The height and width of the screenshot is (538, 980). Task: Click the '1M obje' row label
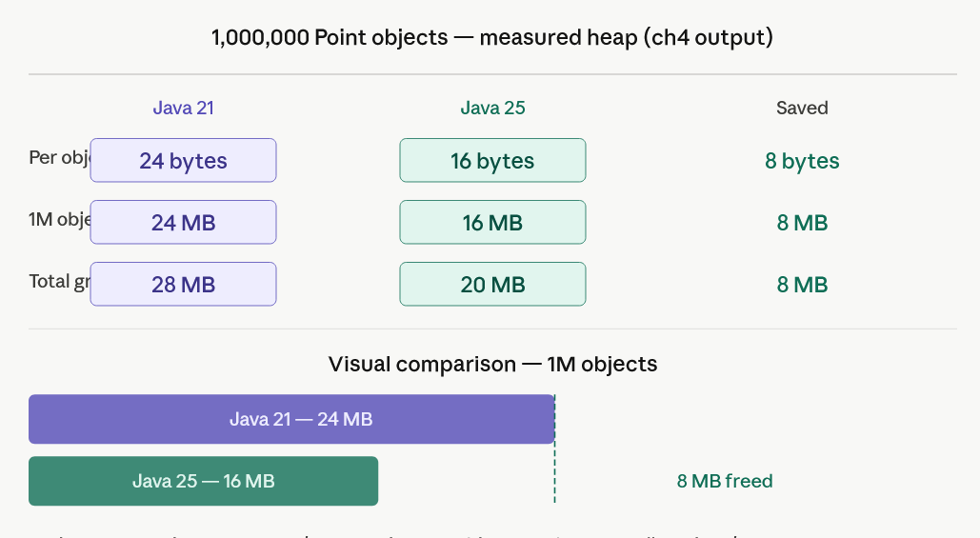coord(59,219)
